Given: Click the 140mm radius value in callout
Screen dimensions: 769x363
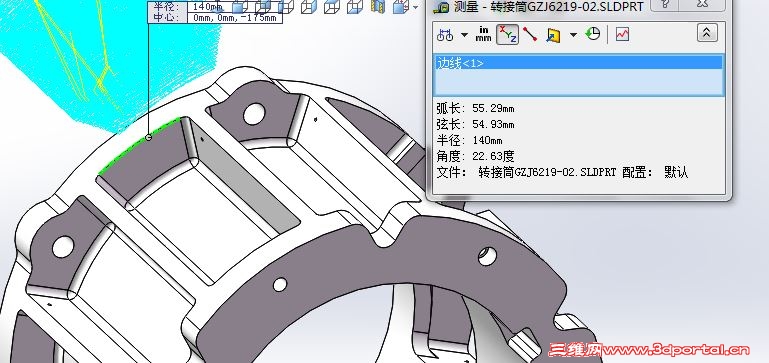Looking at the screenshot, I should pyautogui.click(x=206, y=7).
